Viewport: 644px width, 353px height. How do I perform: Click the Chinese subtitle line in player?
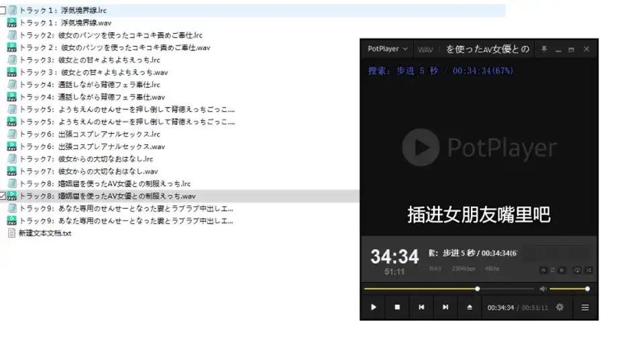point(479,215)
